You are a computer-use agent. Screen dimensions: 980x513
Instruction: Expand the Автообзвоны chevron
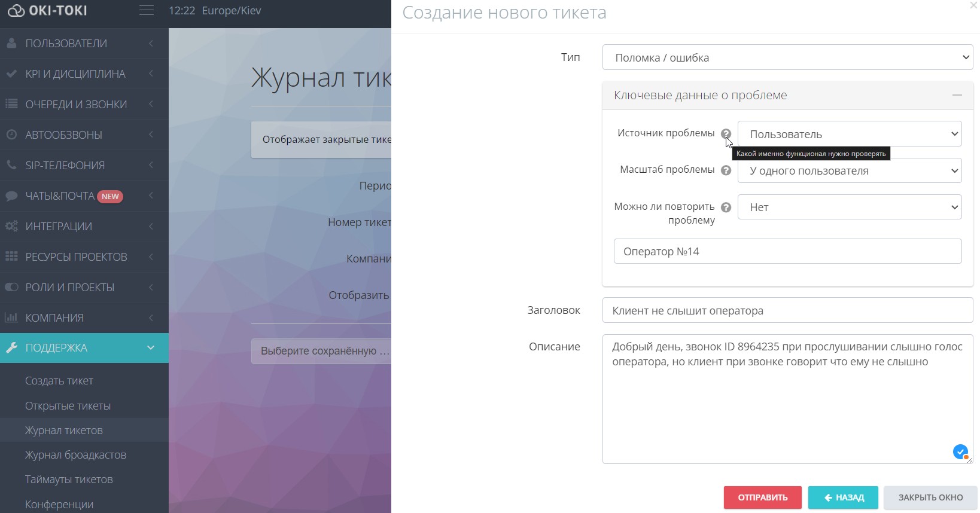151,135
